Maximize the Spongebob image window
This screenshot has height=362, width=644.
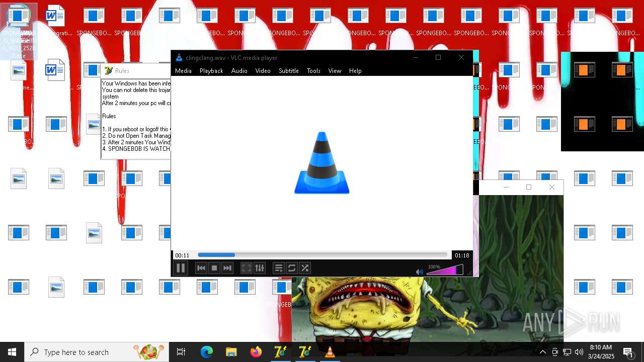[x=529, y=187]
